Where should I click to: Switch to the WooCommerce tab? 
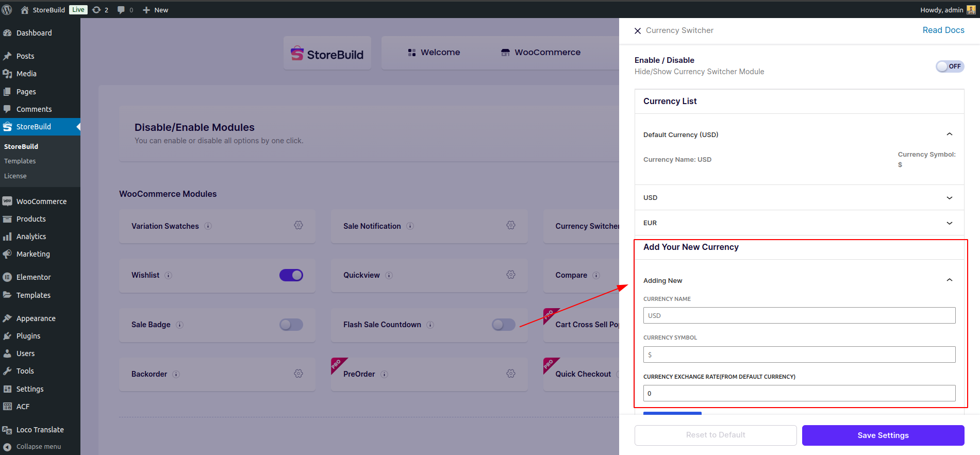click(x=541, y=53)
